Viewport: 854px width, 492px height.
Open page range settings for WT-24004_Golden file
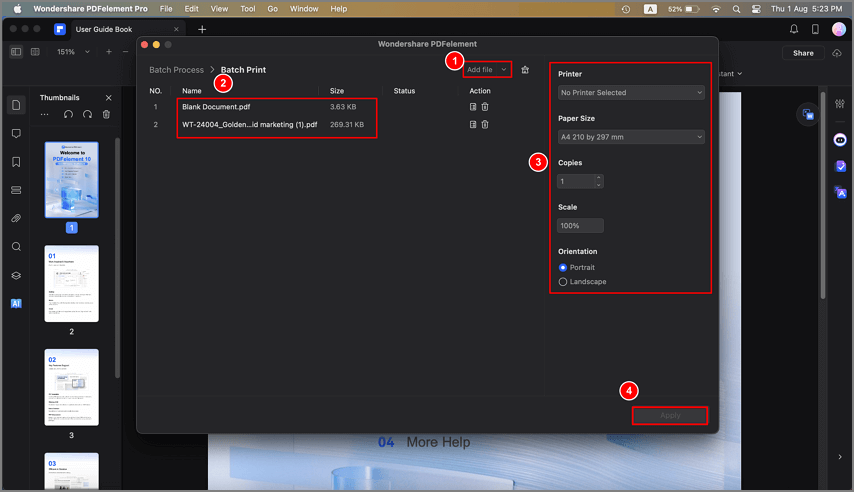473,124
